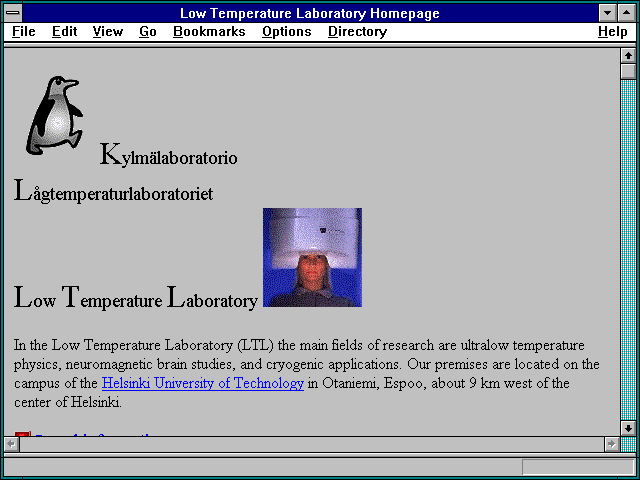This screenshot has width=640, height=480.
Task: Click the vertical scrollbar down arrow
Action: click(628, 428)
